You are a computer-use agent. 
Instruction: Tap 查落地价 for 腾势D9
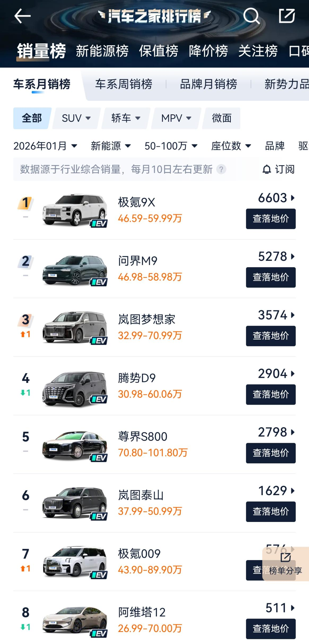[271, 395]
